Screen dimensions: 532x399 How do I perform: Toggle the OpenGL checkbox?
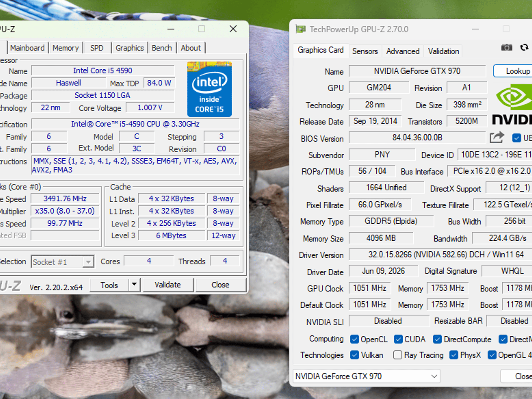pyautogui.click(x=492, y=355)
